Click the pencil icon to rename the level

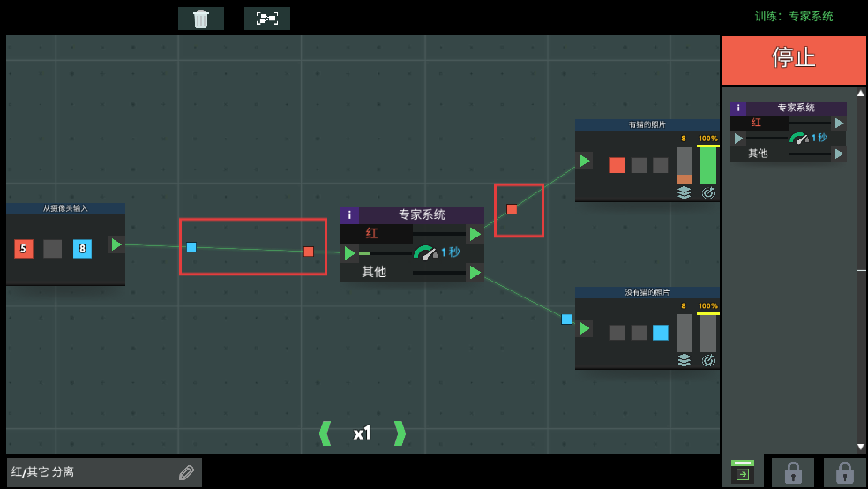[186, 472]
